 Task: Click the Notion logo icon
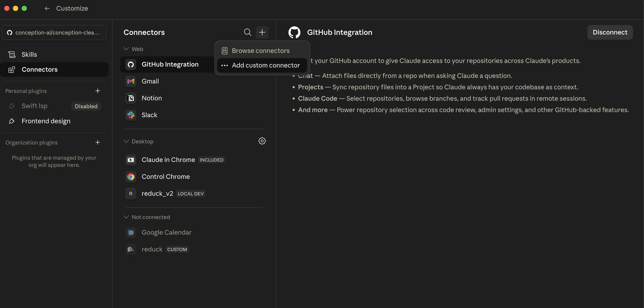pos(131,98)
